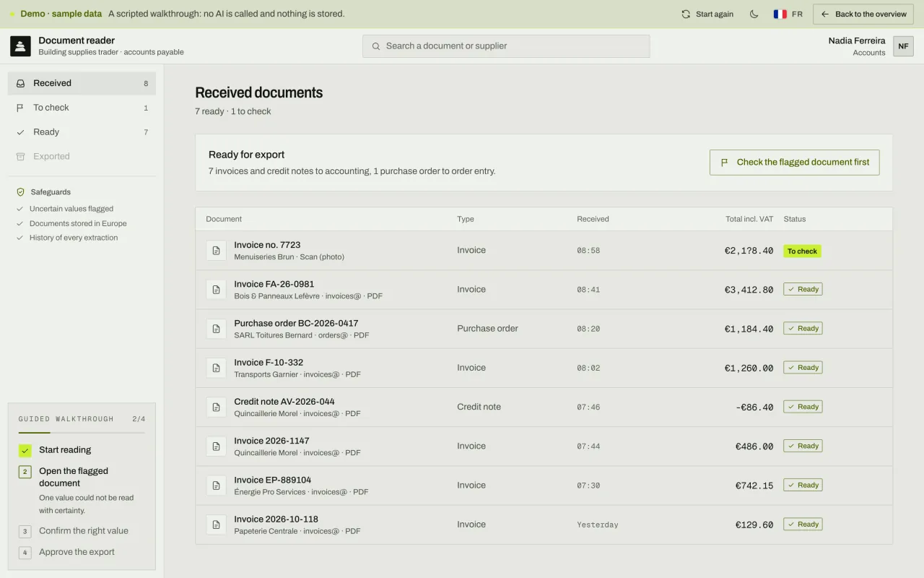Click document icon for Invoice F-10-332
Image resolution: width=924 pixels, height=578 pixels.
tap(216, 368)
